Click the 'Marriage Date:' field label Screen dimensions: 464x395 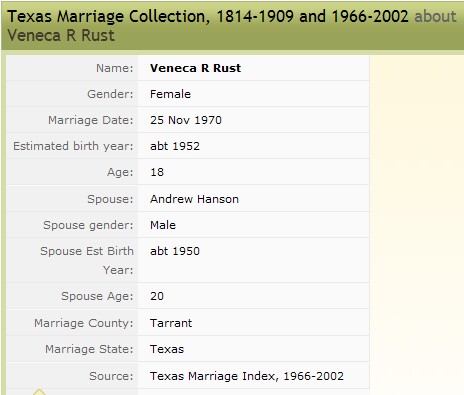(91, 120)
